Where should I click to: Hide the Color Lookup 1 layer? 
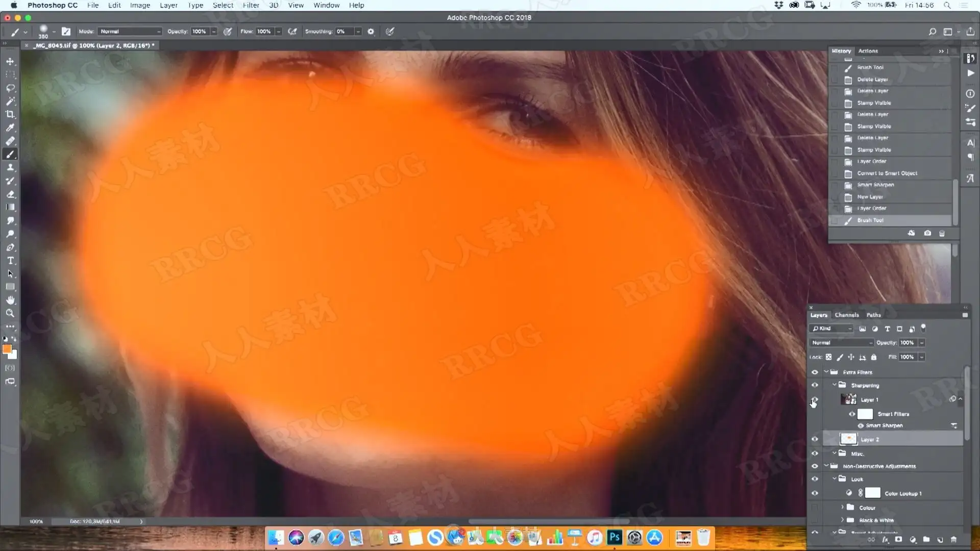815,493
